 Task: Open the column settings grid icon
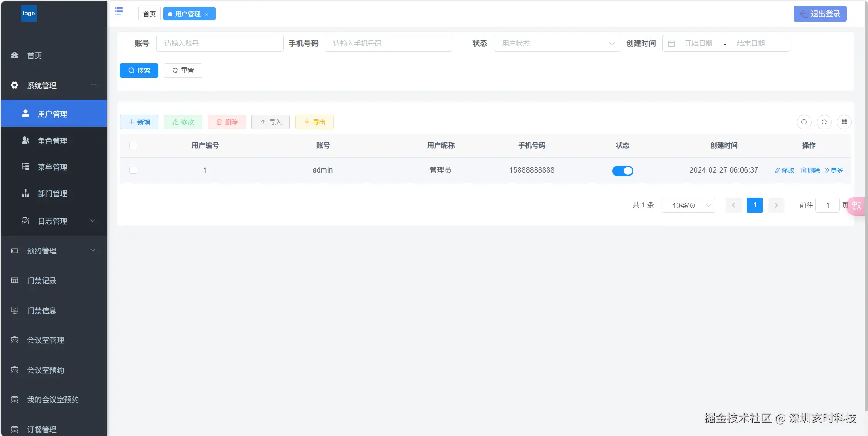coord(844,122)
